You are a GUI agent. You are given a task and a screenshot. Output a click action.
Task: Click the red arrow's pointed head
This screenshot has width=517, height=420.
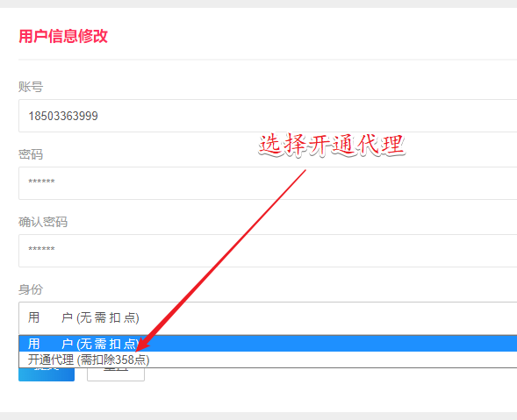(x=141, y=345)
